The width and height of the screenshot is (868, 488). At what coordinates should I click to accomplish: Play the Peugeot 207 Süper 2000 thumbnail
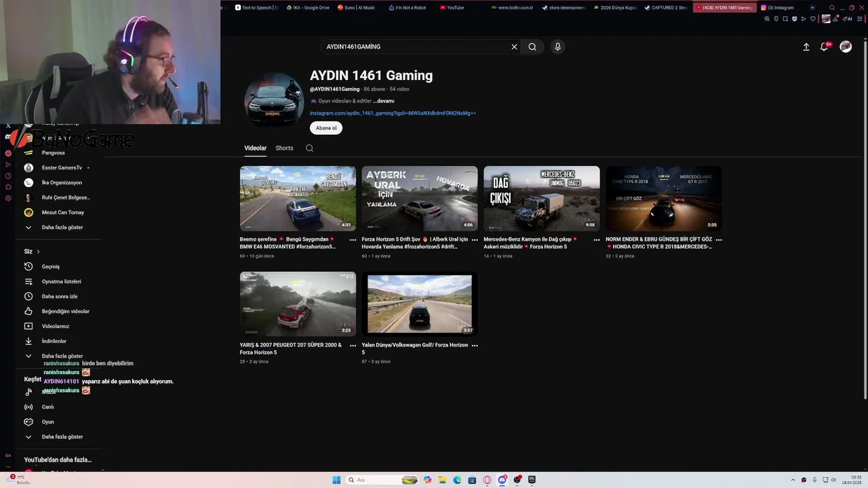coord(298,304)
